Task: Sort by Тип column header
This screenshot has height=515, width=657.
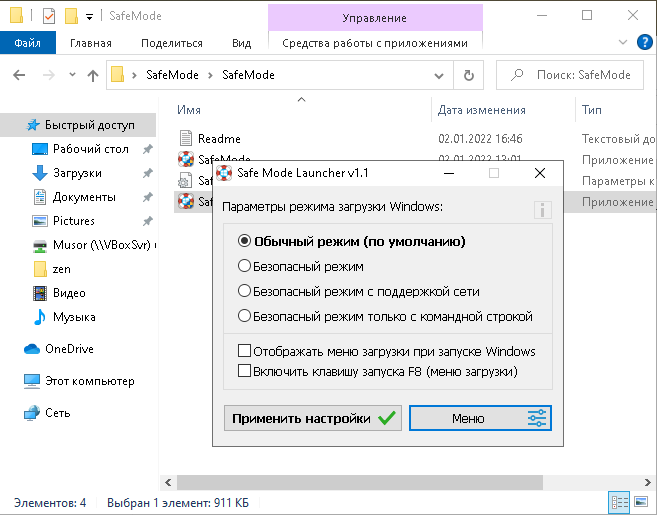Action: click(x=592, y=110)
